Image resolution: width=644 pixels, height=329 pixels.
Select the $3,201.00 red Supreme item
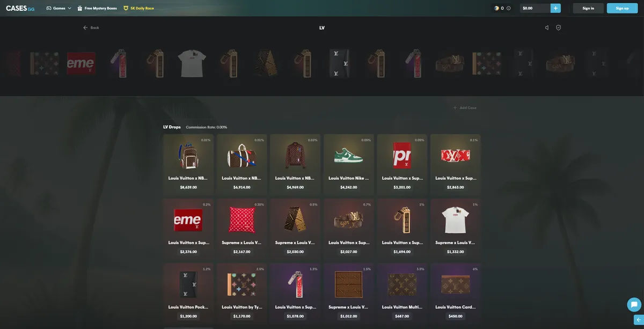tap(402, 164)
